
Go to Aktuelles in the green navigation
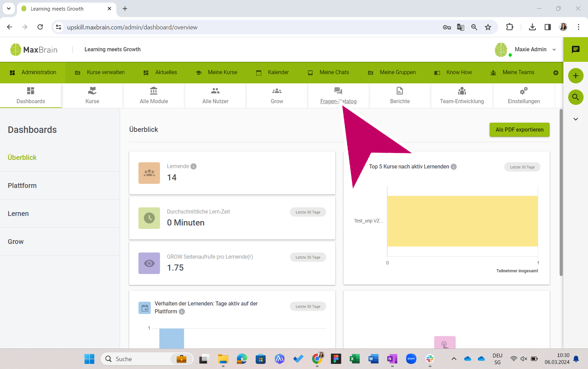(160, 72)
